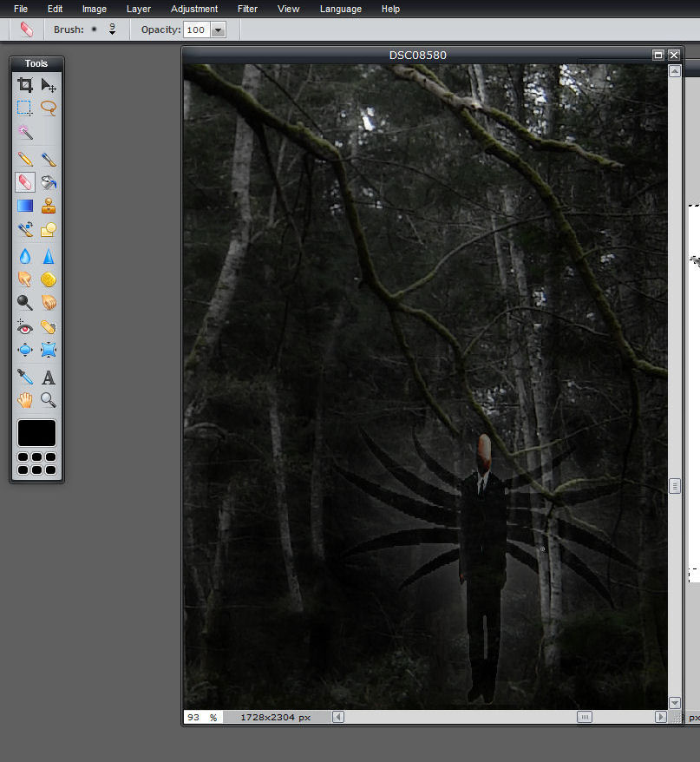Click the DSC08580 window title

point(418,56)
